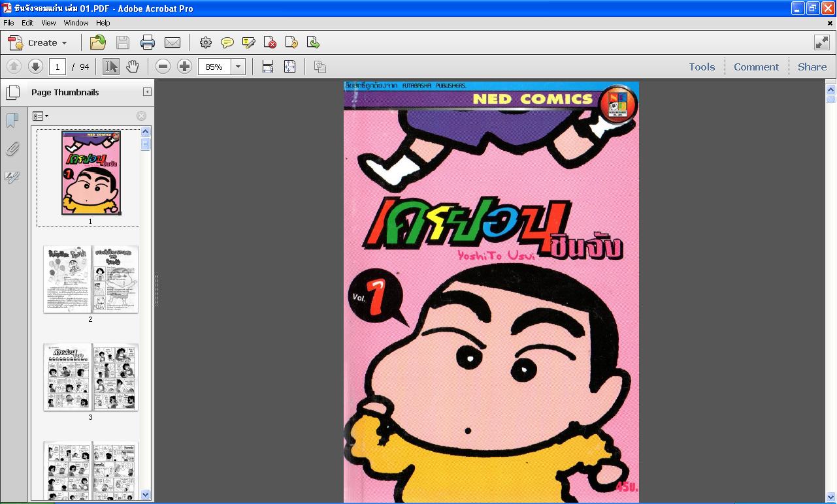Expand the Create dropdown
This screenshot has height=504, width=837.
click(x=37, y=42)
